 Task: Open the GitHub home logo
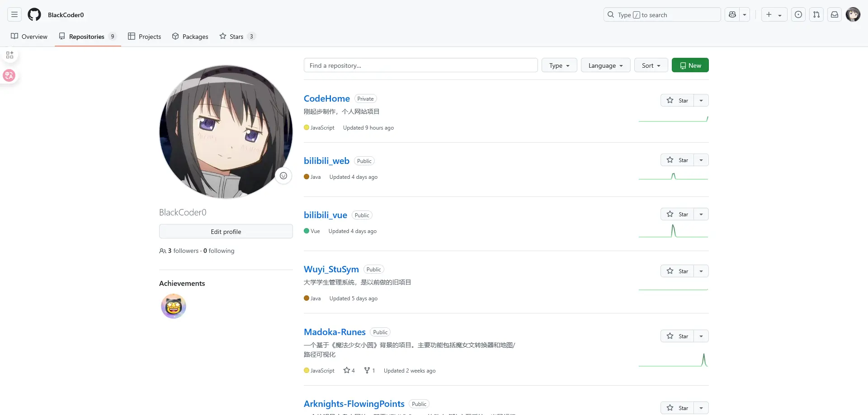pos(34,14)
